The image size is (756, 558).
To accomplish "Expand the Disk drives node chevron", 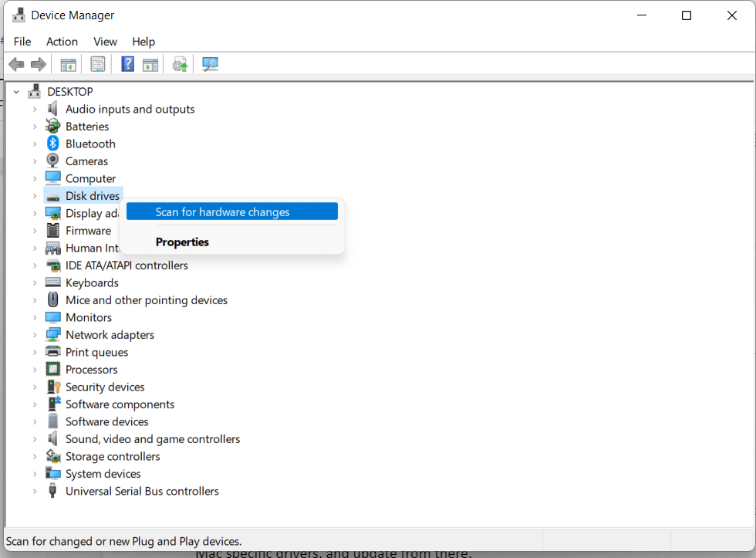I will pyautogui.click(x=35, y=196).
